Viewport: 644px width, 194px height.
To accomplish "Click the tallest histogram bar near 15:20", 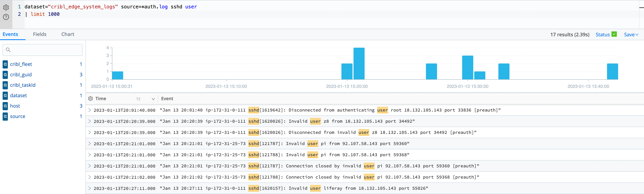I will tap(359, 64).
